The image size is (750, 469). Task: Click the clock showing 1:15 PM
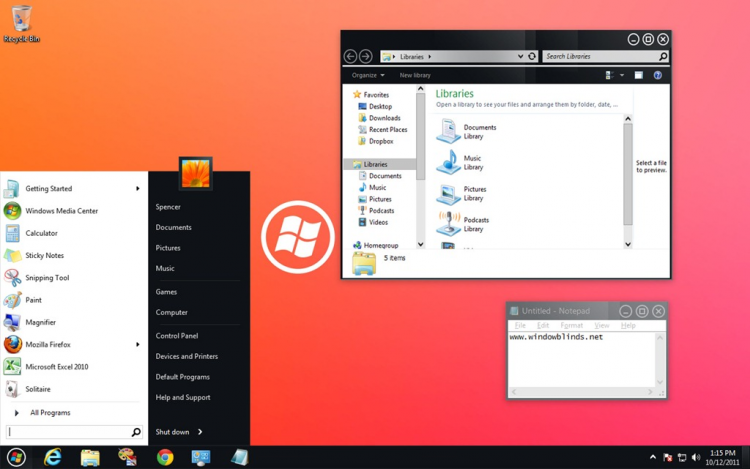722,453
